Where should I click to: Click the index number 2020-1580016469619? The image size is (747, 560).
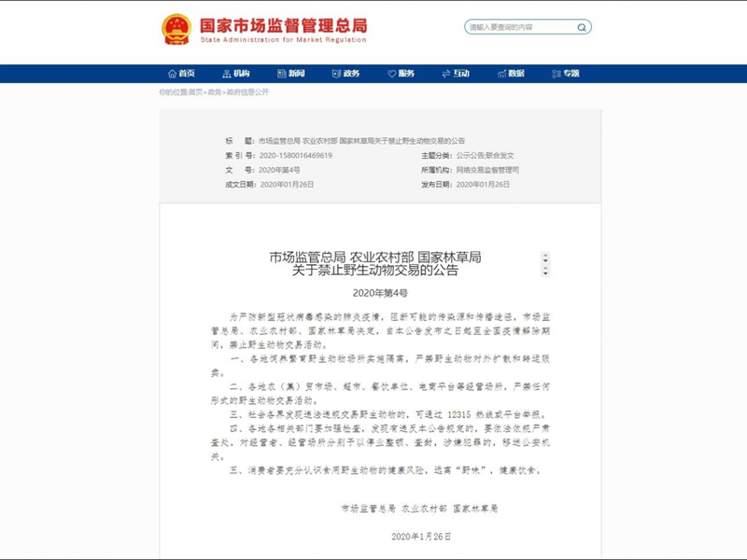click(295, 155)
